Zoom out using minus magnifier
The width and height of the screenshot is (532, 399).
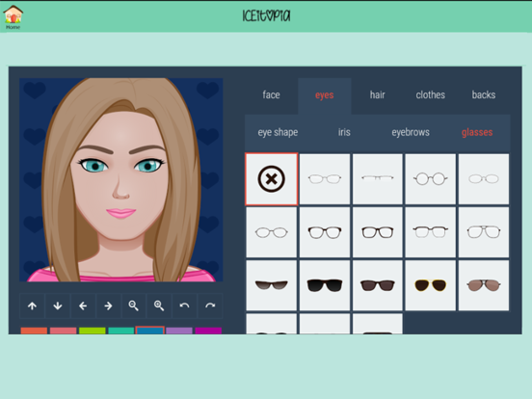click(134, 306)
